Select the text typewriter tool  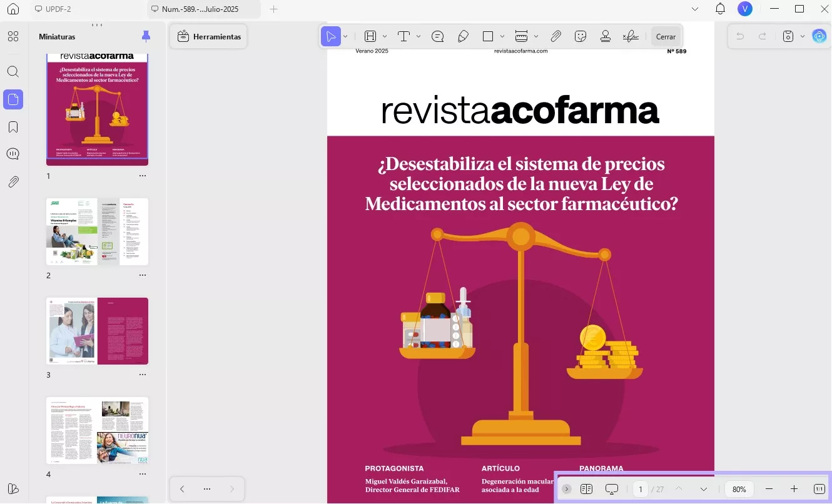coord(404,36)
